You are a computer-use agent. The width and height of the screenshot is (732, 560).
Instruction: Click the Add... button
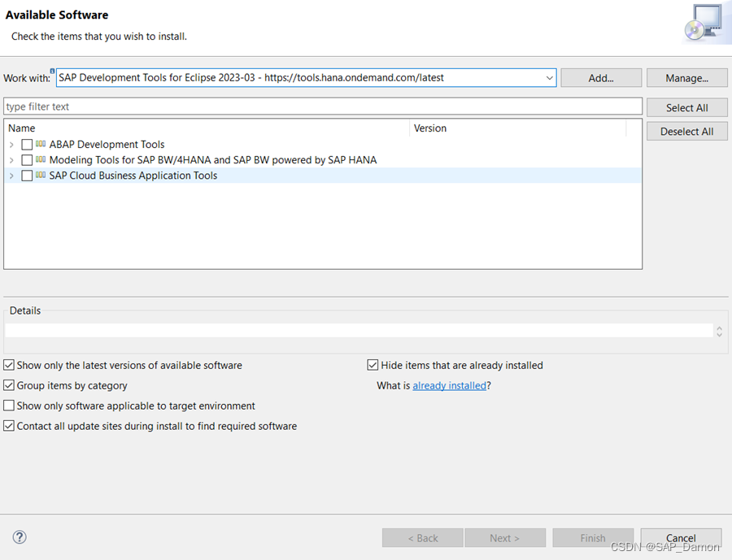tap(601, 78)
